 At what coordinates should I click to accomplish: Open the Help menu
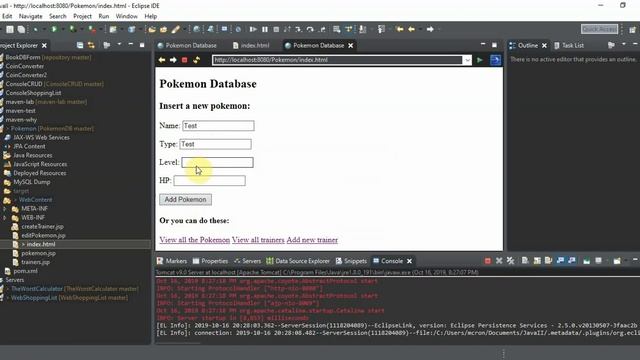pos(151,16)
